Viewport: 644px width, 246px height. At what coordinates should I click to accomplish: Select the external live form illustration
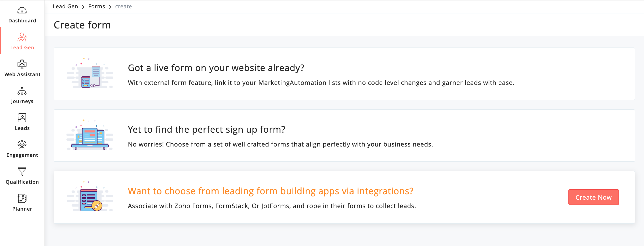pyautogui.click(x=90, y=73)
